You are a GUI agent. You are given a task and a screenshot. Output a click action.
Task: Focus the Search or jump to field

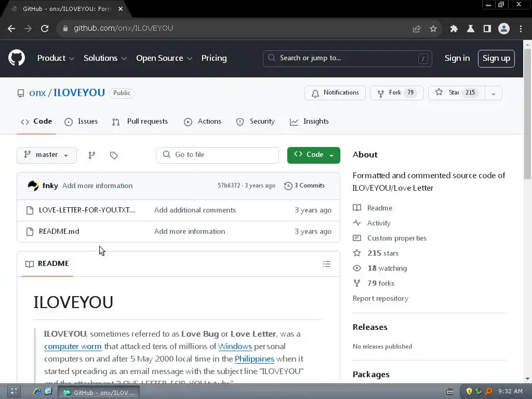click(347, 58)
